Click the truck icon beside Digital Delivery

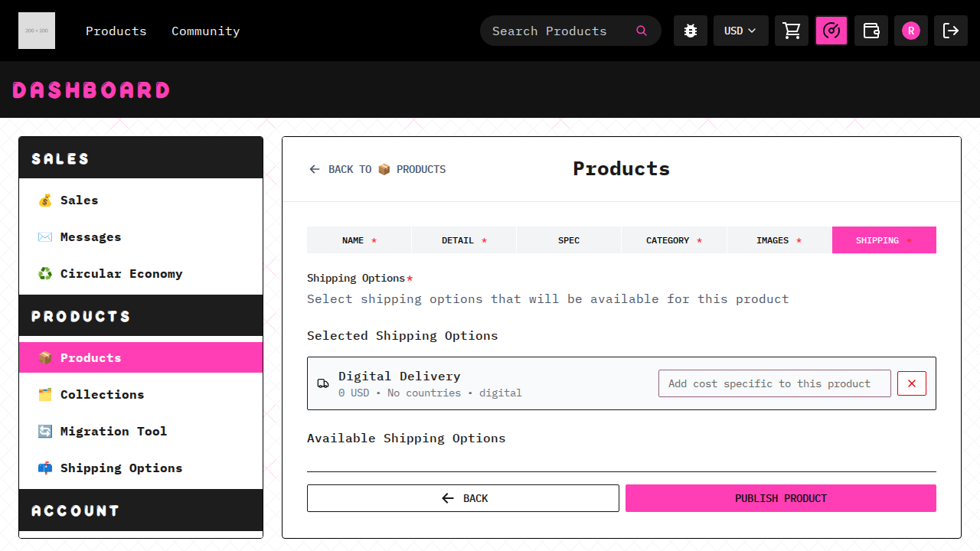[323, 383]
